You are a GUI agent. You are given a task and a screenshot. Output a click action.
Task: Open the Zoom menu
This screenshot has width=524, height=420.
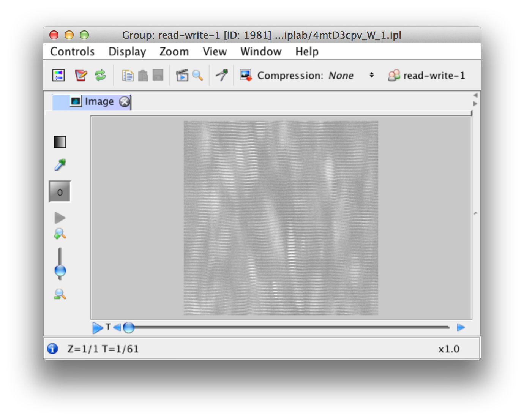tap(174, 51)
